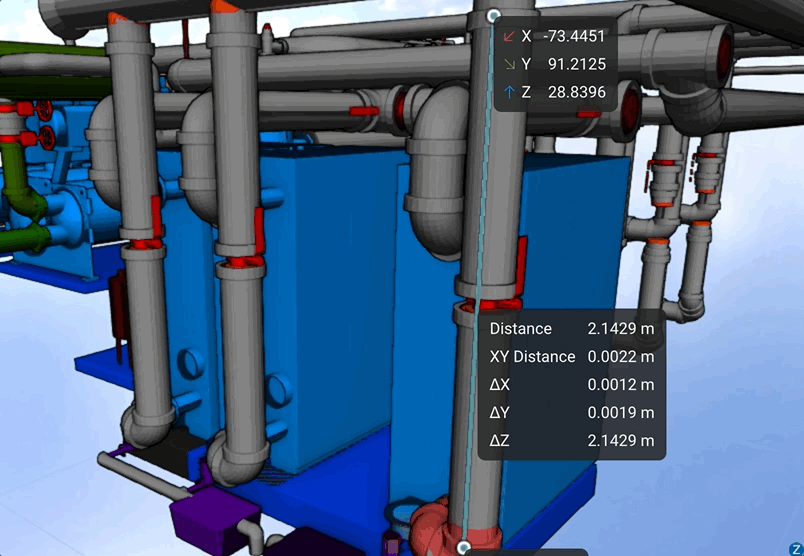Click the blue Z badge in corner
Screen dimensions: 804x556
click(x=795, y=547)
